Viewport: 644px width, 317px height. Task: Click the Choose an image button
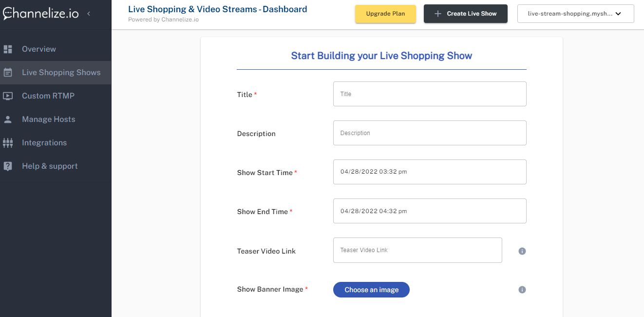[x=371, y=290]
